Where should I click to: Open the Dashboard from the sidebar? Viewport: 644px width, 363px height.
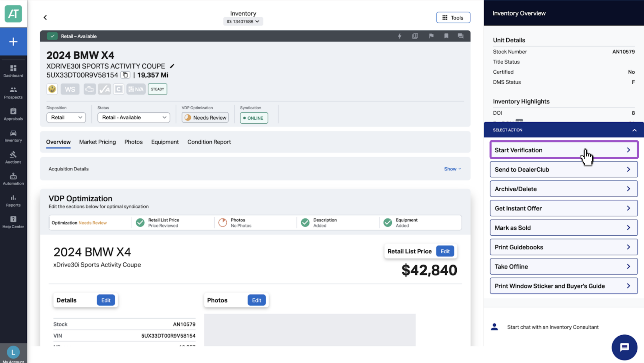[x=13, y=71]
